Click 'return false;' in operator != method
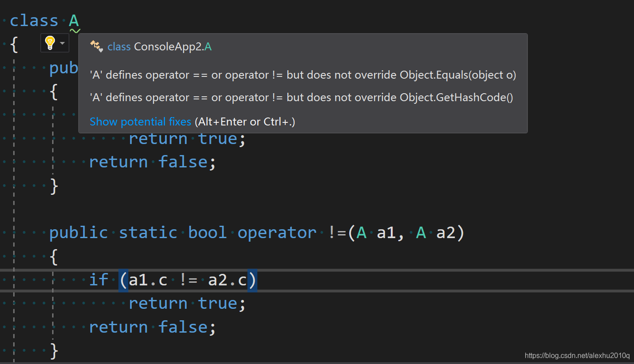 (153, 327)
